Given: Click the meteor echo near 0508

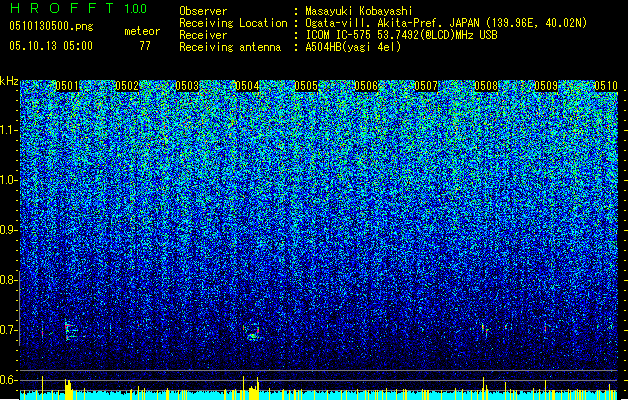Looking at the screenshot, I should [485, 331].
